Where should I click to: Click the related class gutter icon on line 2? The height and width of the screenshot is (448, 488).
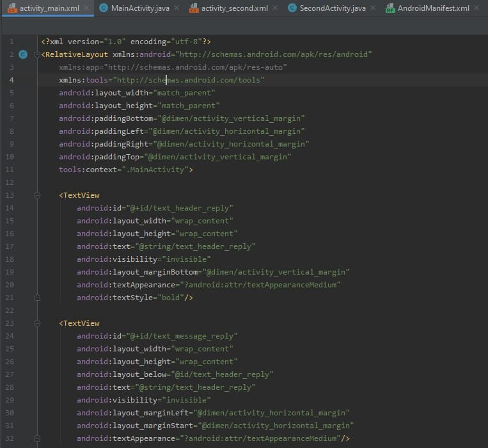point(23,54)
